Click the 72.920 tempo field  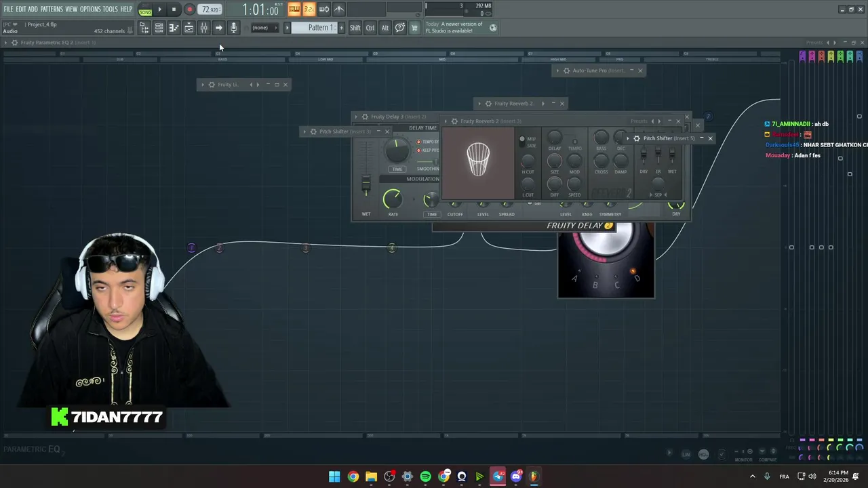[211, 9]
